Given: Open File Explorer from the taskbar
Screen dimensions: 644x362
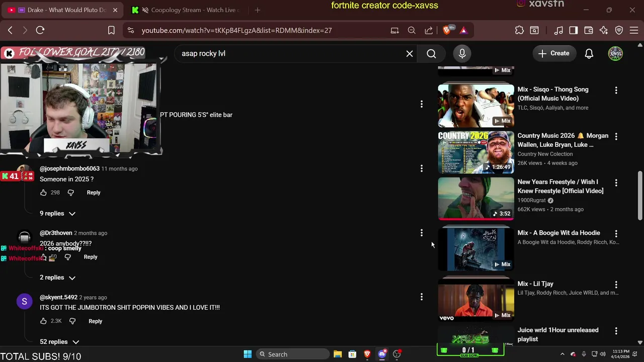Looking at the screenshot, I should [x=338, y=354].
